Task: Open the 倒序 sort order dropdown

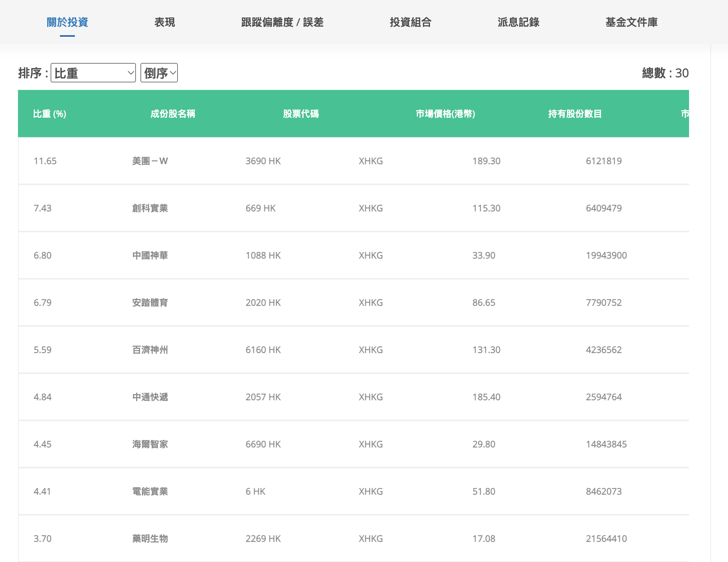Action: [159, 73]
